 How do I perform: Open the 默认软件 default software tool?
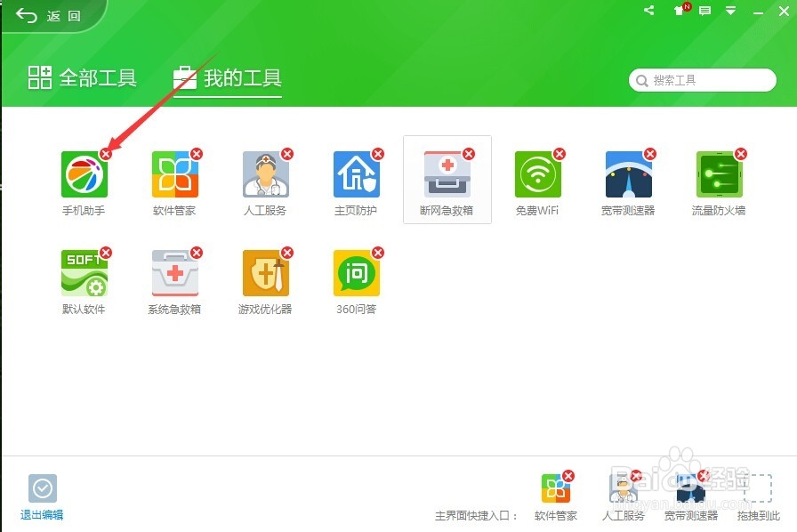pyautogui.click(x=83, y=276)
